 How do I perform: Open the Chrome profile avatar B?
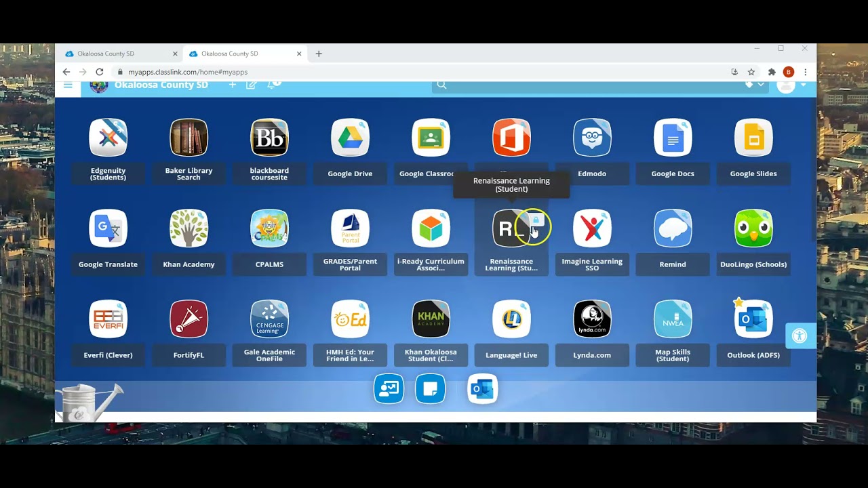click(x=789, y=72)
